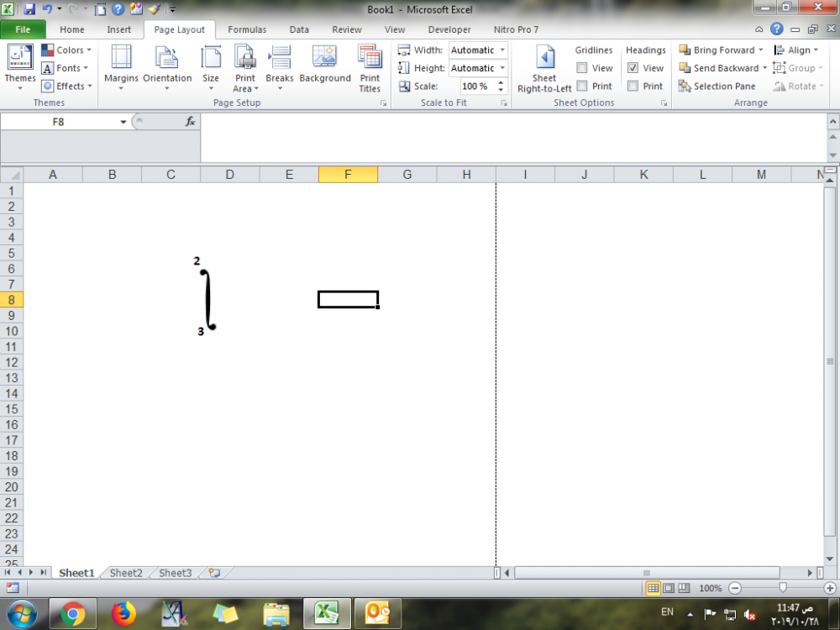
Task: Click the Save icon in Quick Access Toolbar
Action: 29,9
